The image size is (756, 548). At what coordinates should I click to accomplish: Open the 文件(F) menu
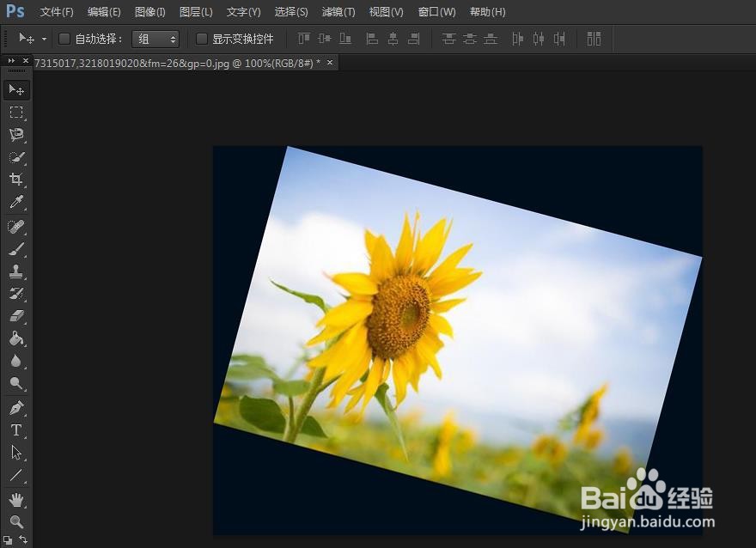[57, 12]
